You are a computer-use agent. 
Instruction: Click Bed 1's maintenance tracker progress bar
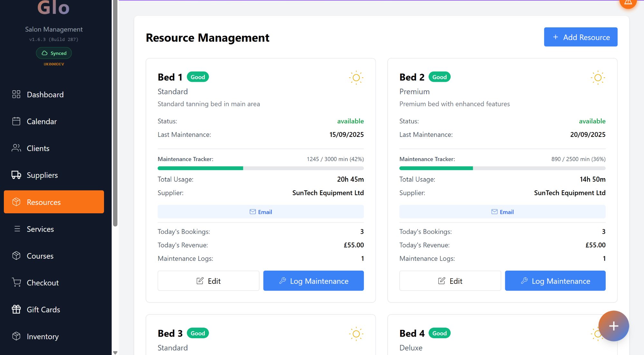[260, 168]
